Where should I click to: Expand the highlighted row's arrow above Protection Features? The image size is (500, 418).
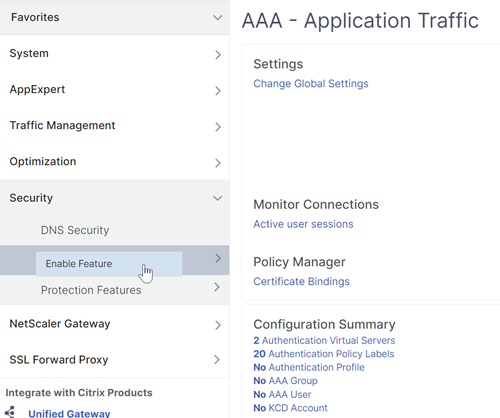tap(218, 258)
